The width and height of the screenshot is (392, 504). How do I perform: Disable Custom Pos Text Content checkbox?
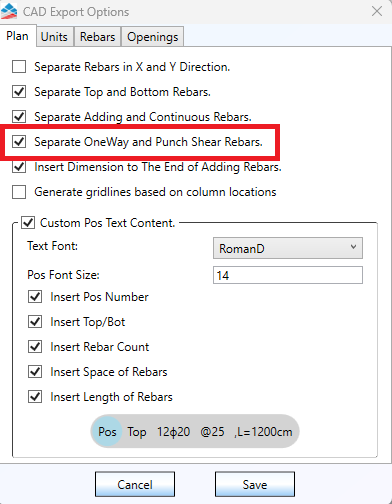28,223
